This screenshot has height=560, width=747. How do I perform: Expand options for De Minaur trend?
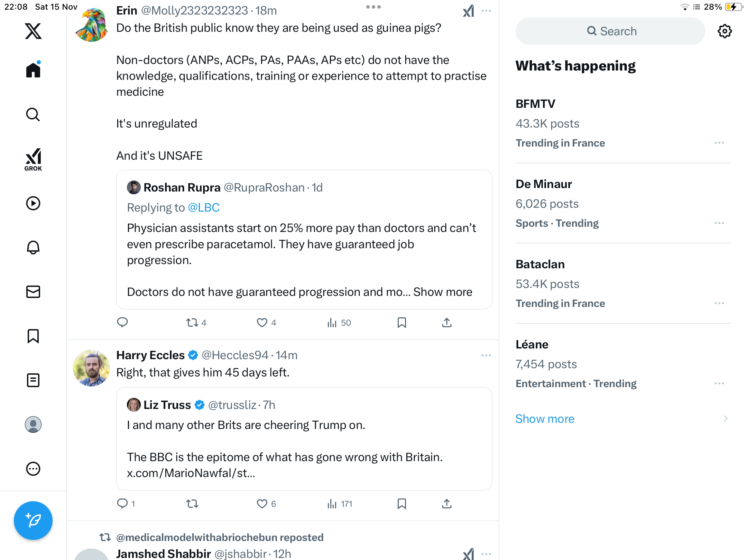719,223
